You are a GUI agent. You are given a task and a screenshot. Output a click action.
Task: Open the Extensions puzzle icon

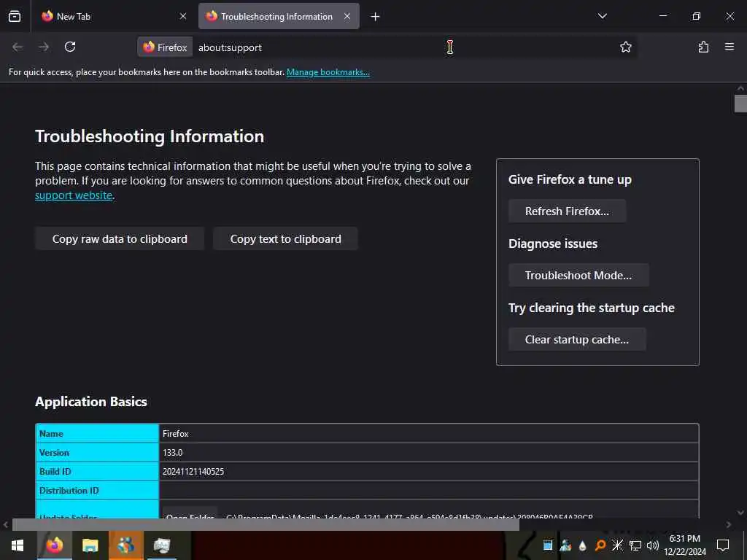pyautogui.click(x=703, y=47)
